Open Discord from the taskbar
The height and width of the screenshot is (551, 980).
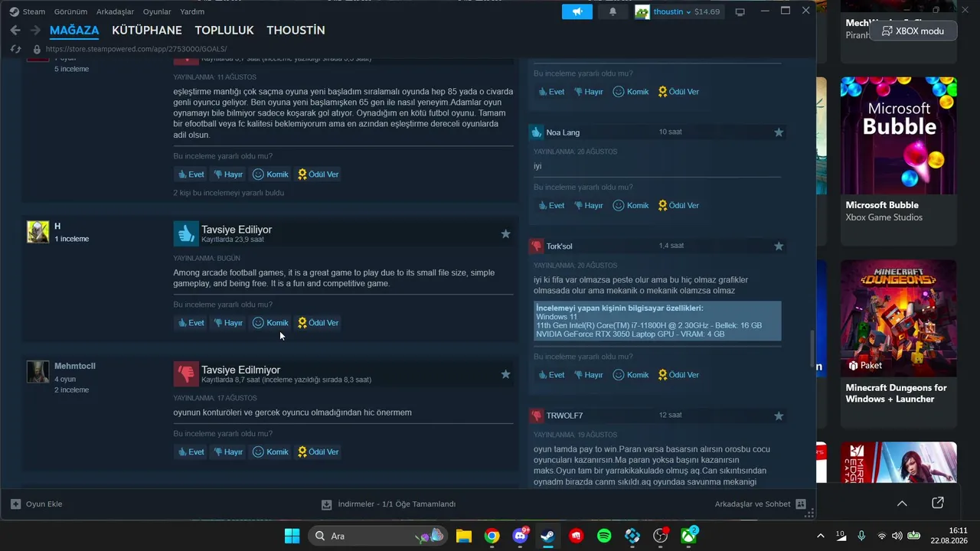pos(520,536)
